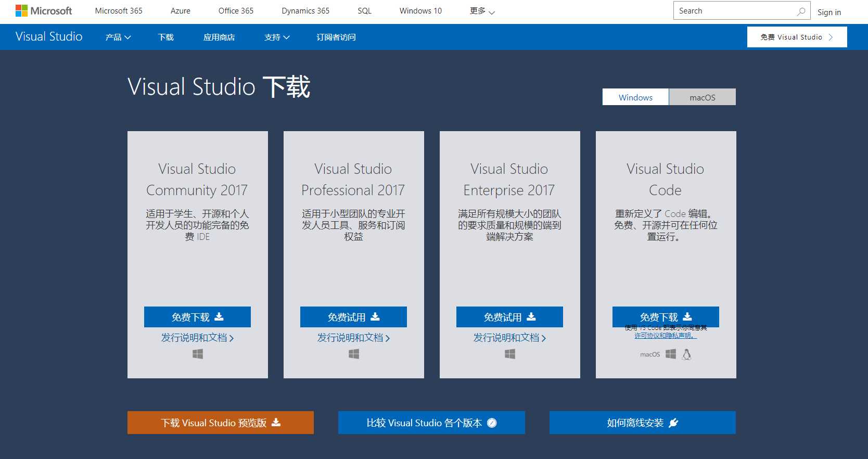Image resolution: width=868 pixels, height=459 pixels.
Task: Open the 应用商店 nav item
Action: [219, 37]
